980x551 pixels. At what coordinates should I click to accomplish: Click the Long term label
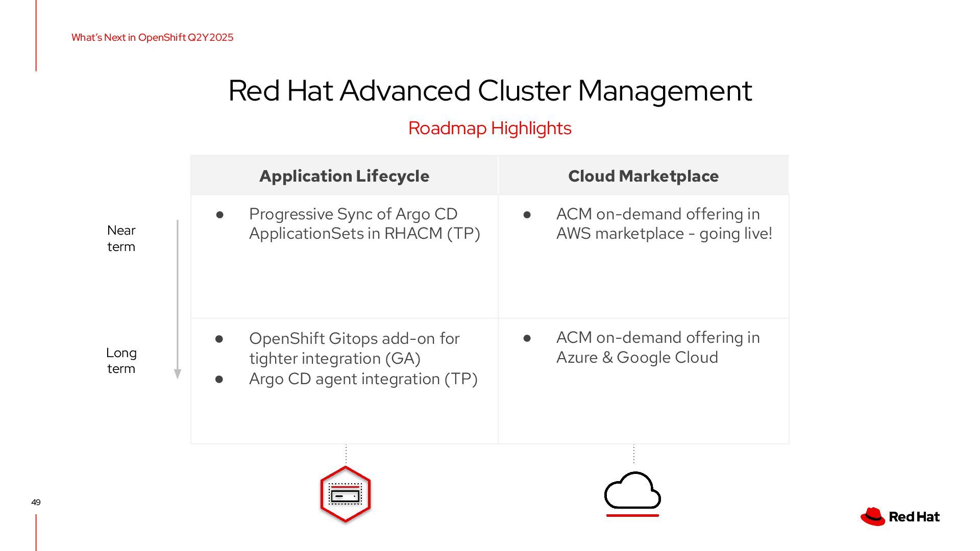click(x=121, y=360)
